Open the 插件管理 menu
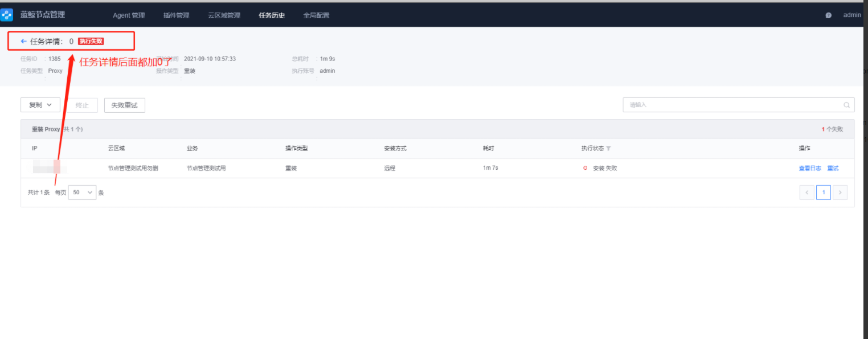Viewport: 868px width, 339px height. coord(176,15)
